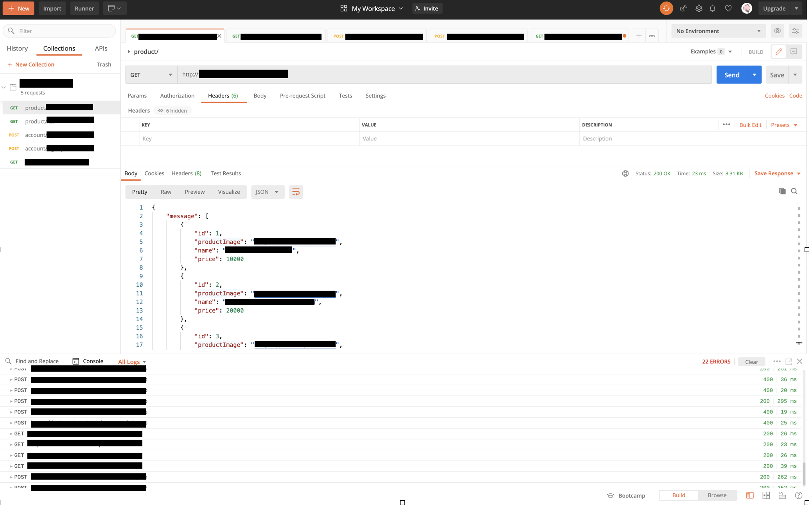Open the JSON format dropdown

[x=268, y=192]
